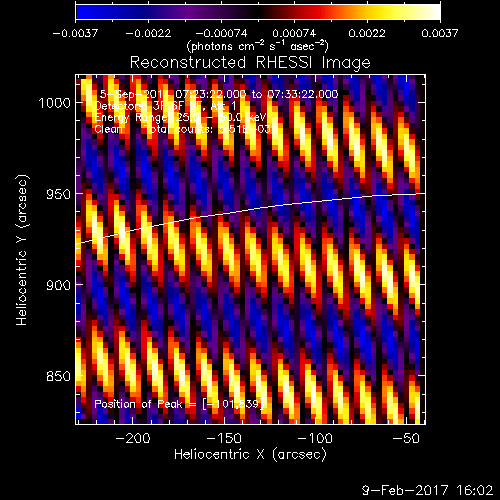Click the color scale bar at top
500x500 pixels.
(x=258, y=12)
